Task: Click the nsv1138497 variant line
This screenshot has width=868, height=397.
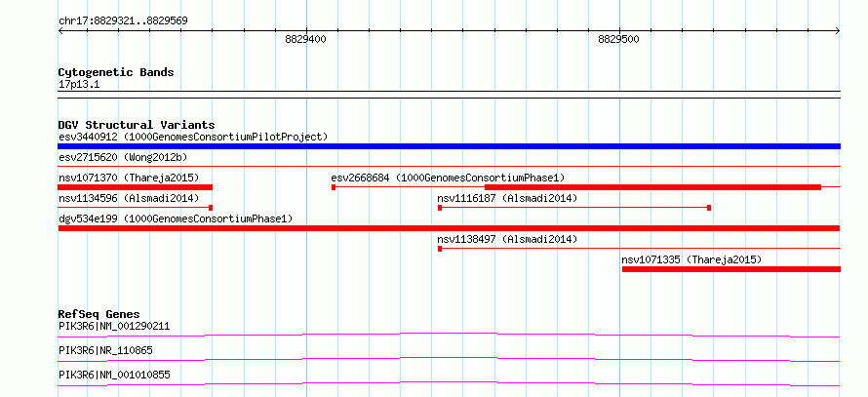Action: tap(639, 249)
